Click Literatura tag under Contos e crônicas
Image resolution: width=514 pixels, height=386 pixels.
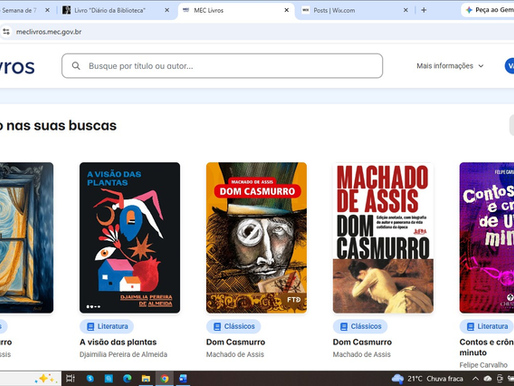coord(487,326)
